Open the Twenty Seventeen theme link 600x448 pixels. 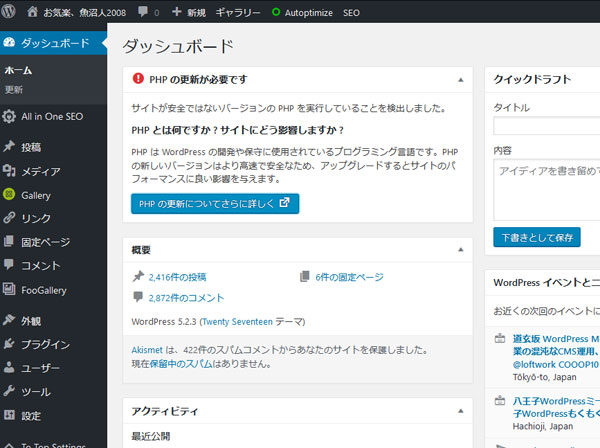(237, 322)
